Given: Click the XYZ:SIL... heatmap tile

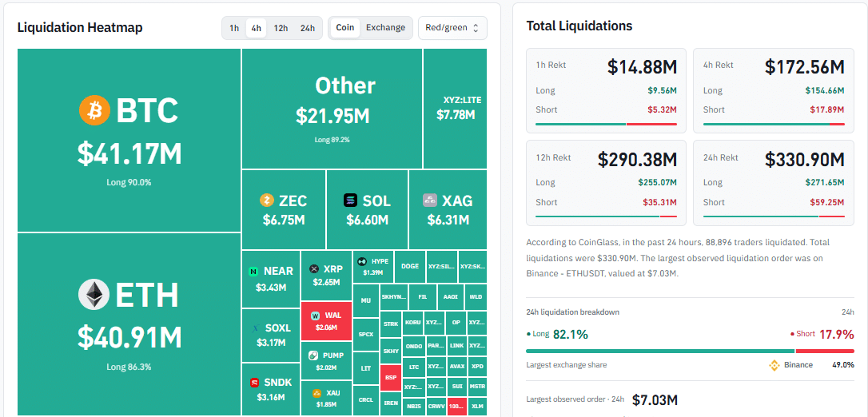Looking at the screenshot, I should point(442,267).
